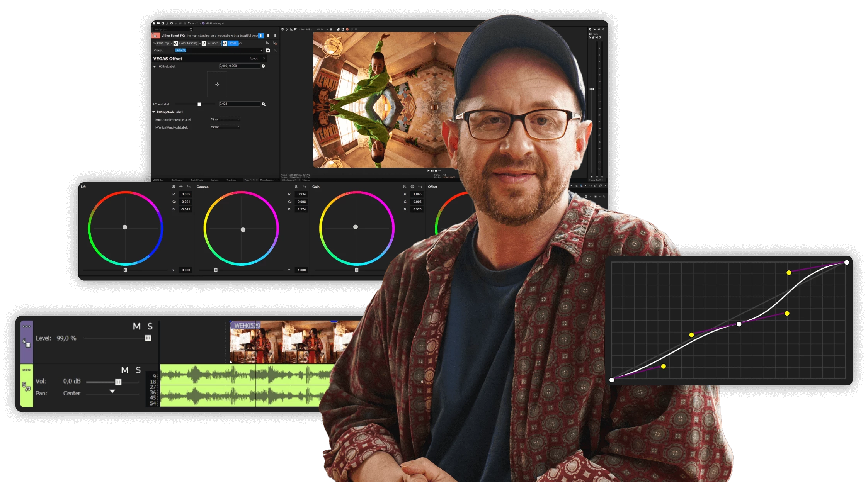The width and height of the screenshot is (868, 482).
Task: Click the plug-in chain fx add icon
Action: click(x=268, y=43)
